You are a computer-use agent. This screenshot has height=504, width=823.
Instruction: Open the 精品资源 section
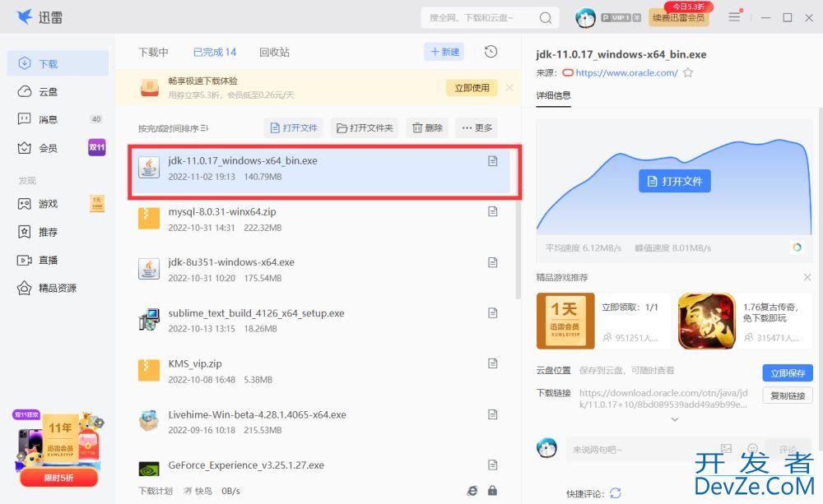point(58,288)
